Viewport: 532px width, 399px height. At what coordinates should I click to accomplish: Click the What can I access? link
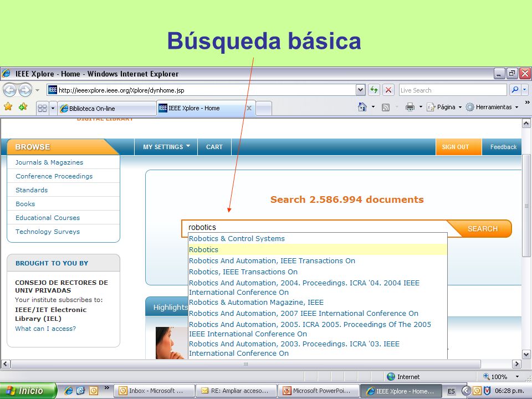(45, 329)
